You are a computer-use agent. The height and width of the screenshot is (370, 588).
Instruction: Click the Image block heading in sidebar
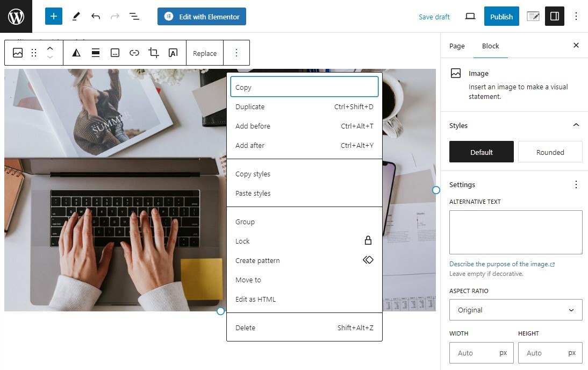(x=478, y=74)
